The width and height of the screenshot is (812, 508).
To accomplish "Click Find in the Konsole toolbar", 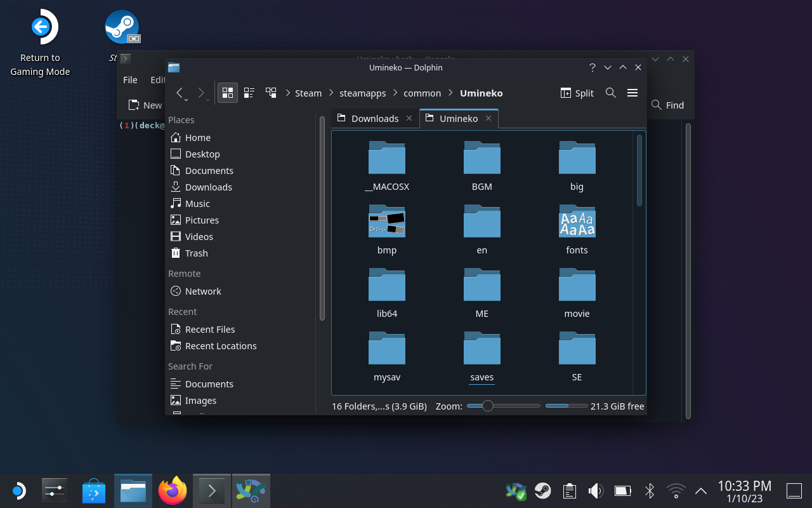I will click(x=668, y=105).
